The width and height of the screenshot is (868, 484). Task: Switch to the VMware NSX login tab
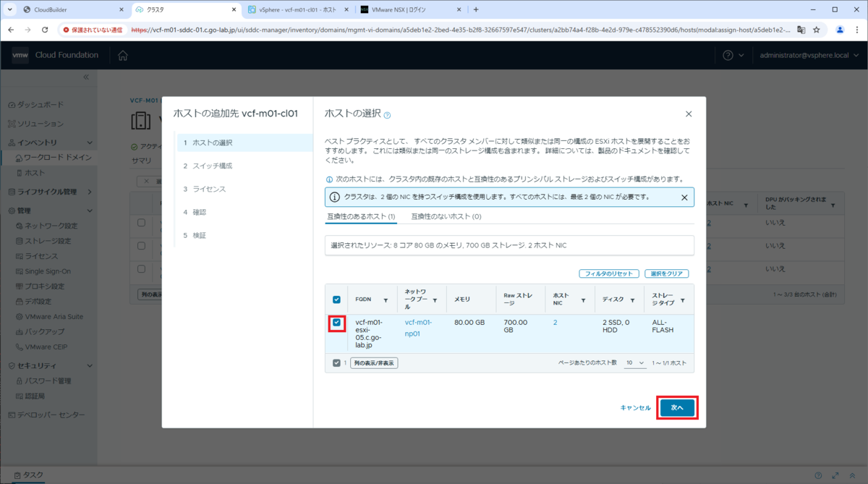[x=409, y=9]
